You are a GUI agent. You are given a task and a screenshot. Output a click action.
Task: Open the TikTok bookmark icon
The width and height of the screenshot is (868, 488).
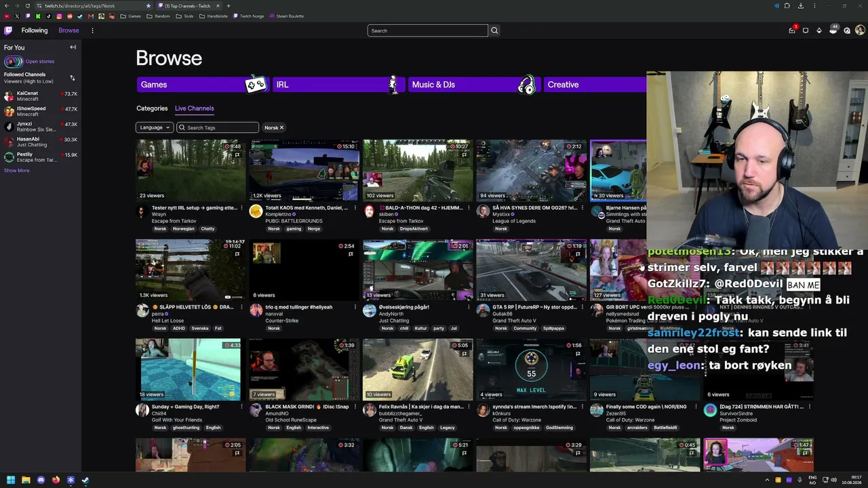coord(49,16)
